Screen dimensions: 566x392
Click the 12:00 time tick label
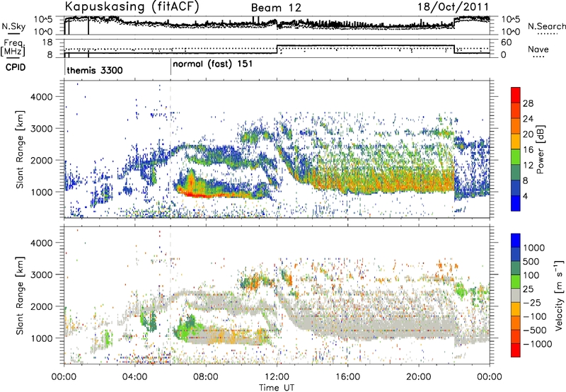pos(277,377)
